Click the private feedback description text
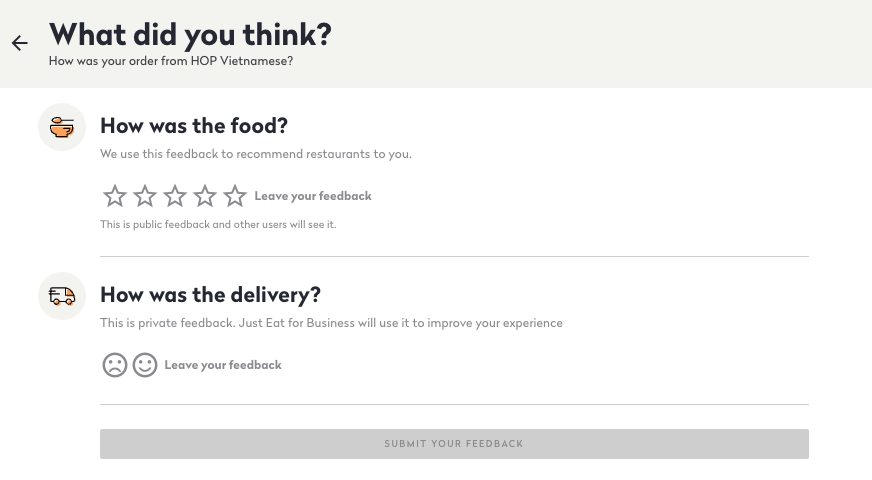The width and height of the screenshot is (872, 480). pos(331,323)
